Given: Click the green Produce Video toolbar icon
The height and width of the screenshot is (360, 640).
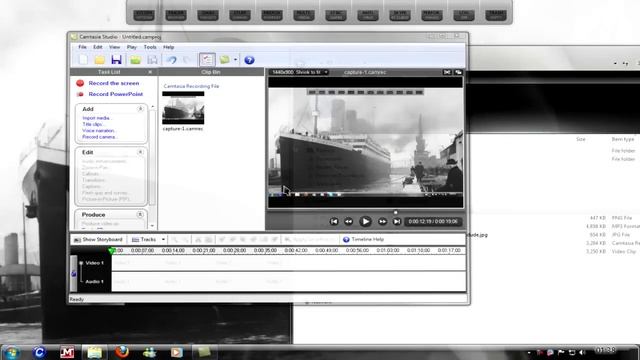Looking at the screenshot, I should click(x=224, y=60).
